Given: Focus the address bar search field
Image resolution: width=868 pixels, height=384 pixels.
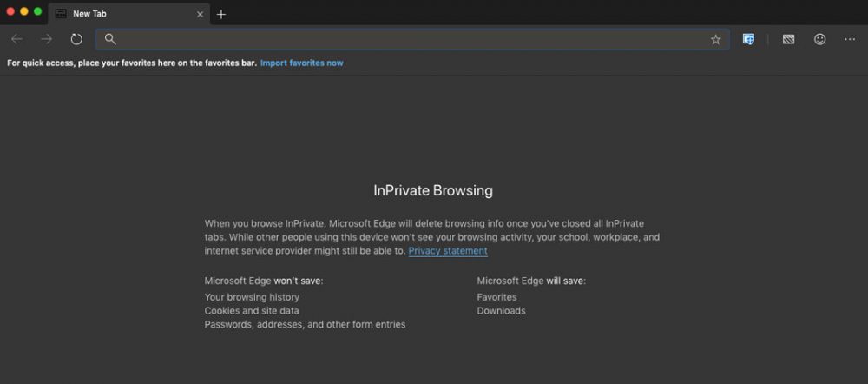Looking at the screenshot, I should [408, 39].
